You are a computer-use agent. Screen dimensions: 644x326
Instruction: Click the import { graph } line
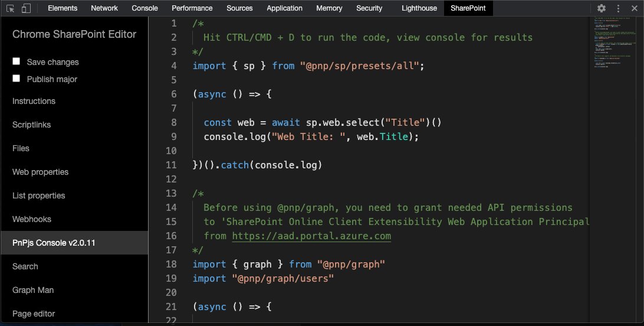point(289,265)
